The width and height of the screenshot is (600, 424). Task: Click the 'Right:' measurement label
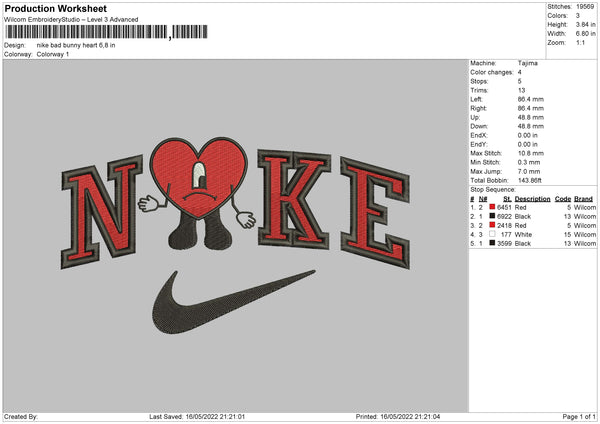pos(478,108)
